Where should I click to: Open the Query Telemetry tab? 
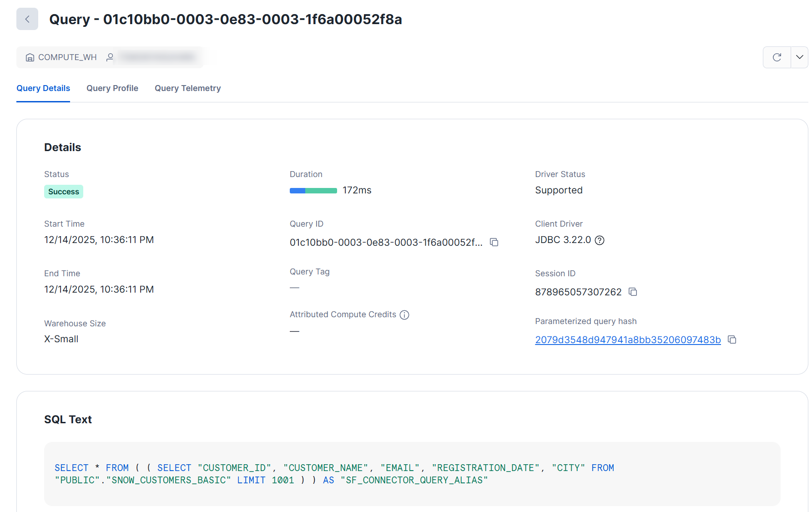pyautogui.click(x=187, y=88)
